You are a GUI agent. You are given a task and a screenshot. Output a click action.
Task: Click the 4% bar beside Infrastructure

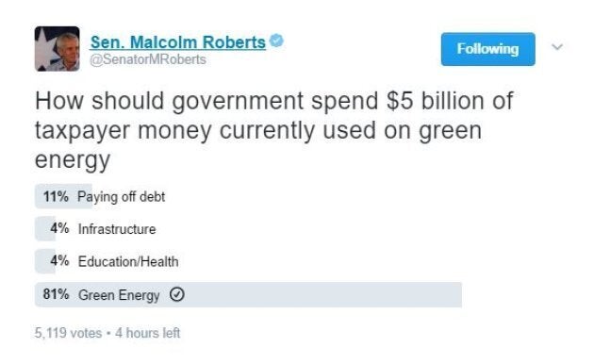45,229
